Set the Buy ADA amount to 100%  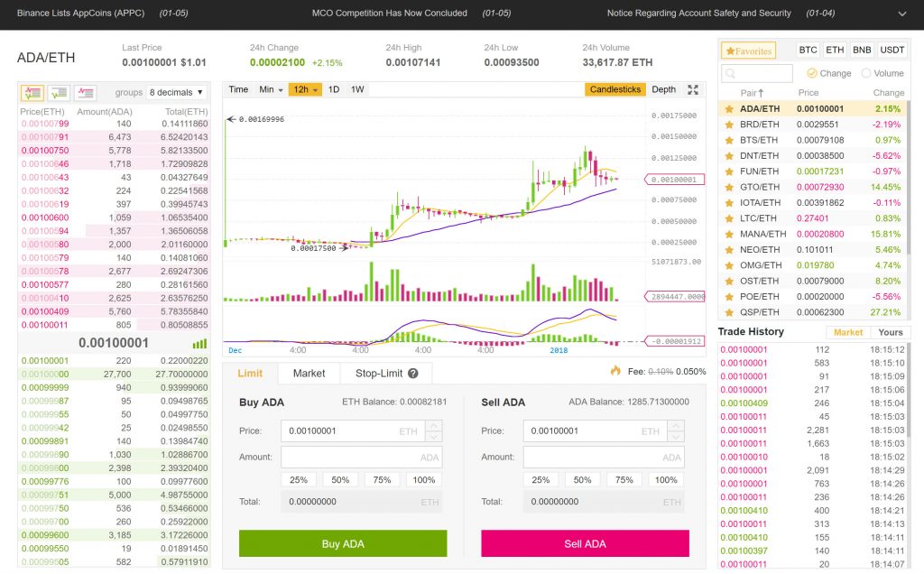424,480
